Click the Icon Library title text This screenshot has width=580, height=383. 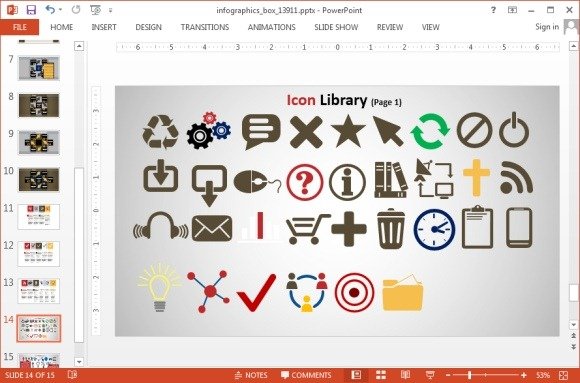344,100
